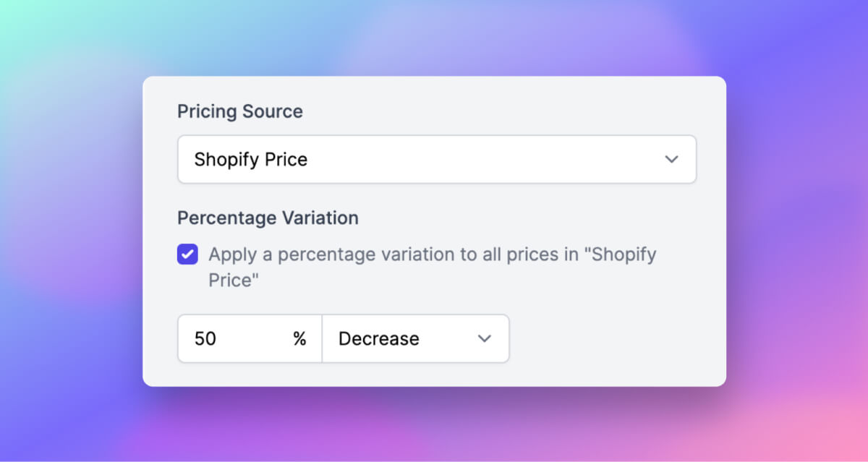
Task: Click the Shopify Price text
Action: coord(250,159)
